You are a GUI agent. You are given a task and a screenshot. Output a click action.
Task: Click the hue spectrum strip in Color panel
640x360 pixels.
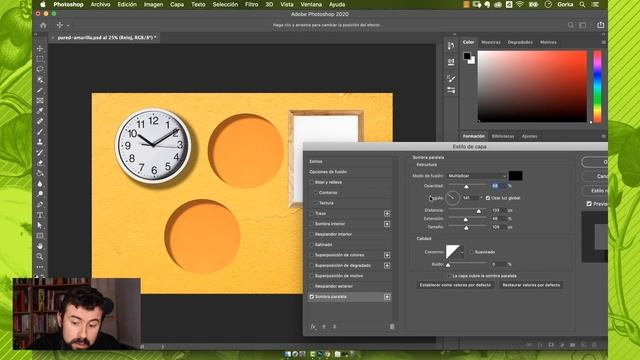click(x=597, y=87)
